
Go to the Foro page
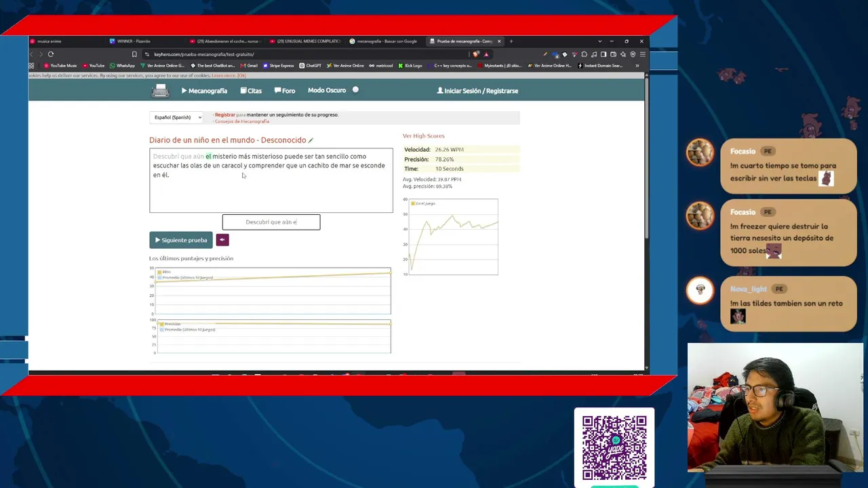(285, 91)
